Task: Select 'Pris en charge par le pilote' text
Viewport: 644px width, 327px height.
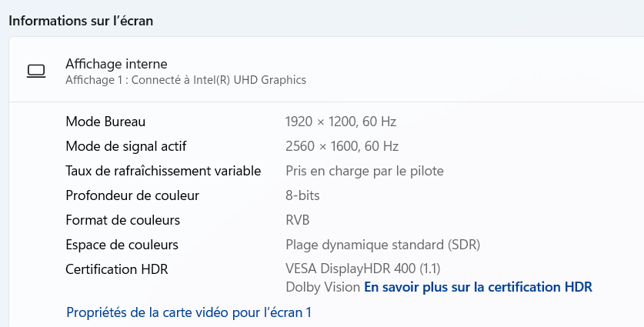Action: pos(364,171)
